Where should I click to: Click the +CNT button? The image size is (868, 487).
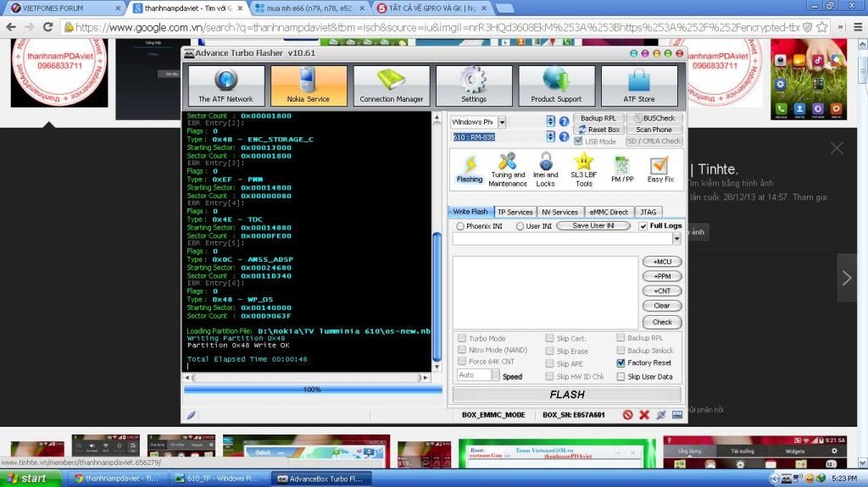tap(662, 291)
